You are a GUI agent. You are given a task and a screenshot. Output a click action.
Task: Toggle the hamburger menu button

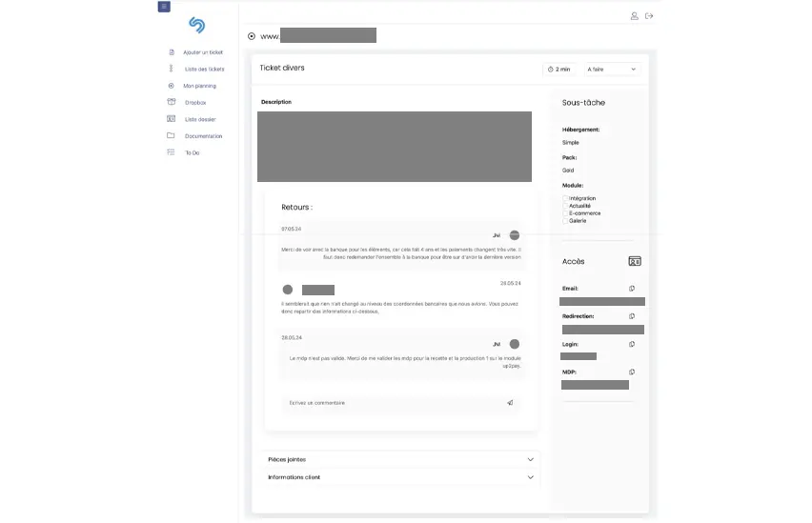point(164,7)
